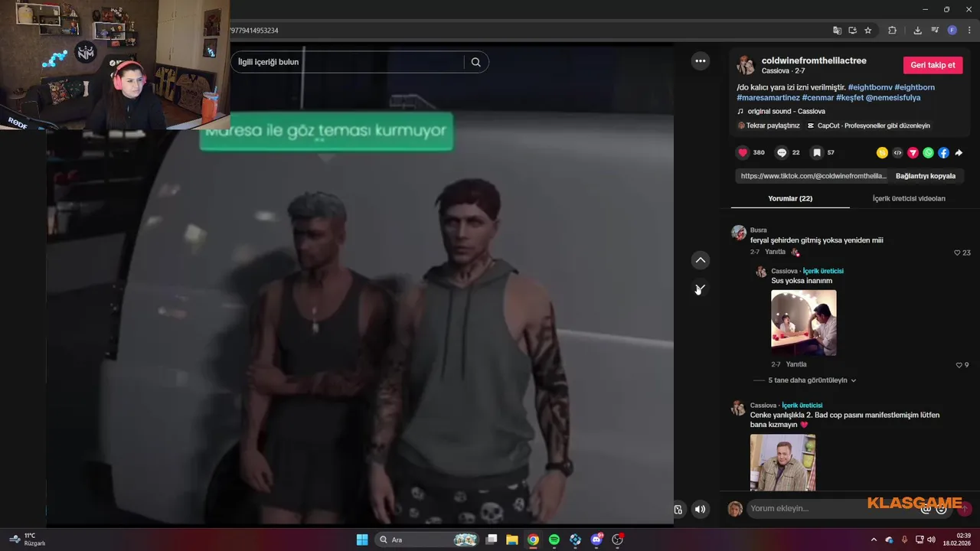This screenshot has height=551, width=980.
Task: Open File Explorer from taskbar
Action: [512, 540]
